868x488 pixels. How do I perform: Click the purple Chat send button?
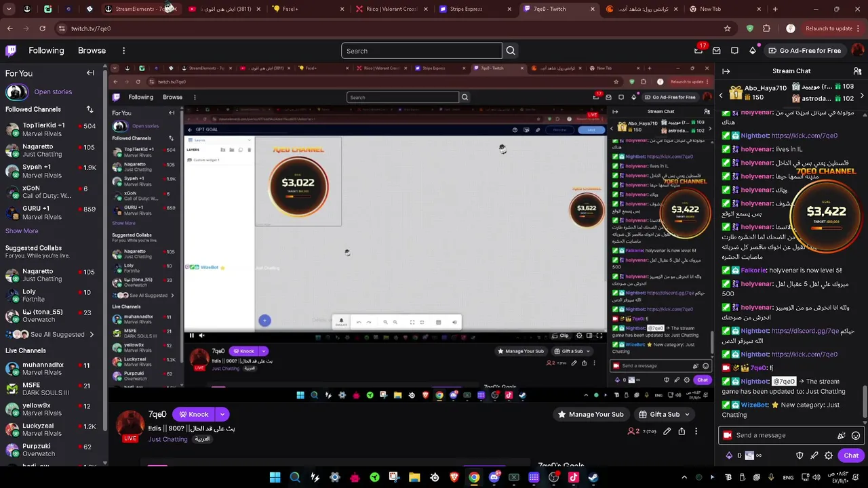click(851, 455)
